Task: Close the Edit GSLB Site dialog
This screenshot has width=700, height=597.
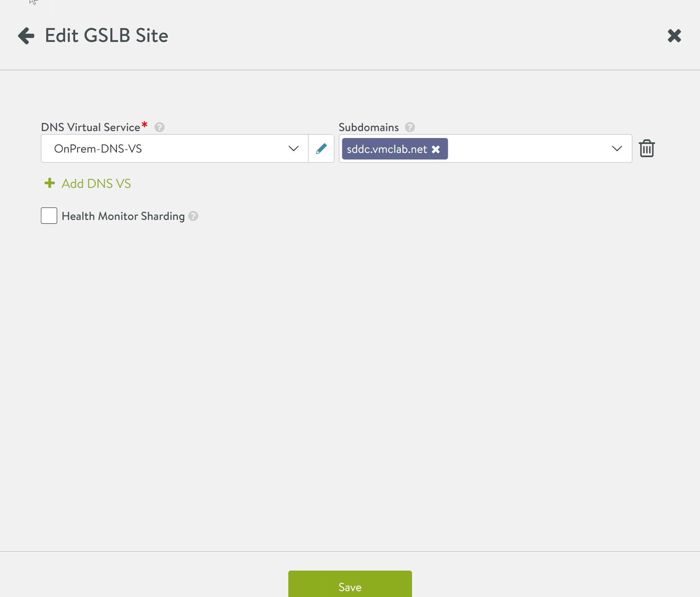Action: coord(674,35)
